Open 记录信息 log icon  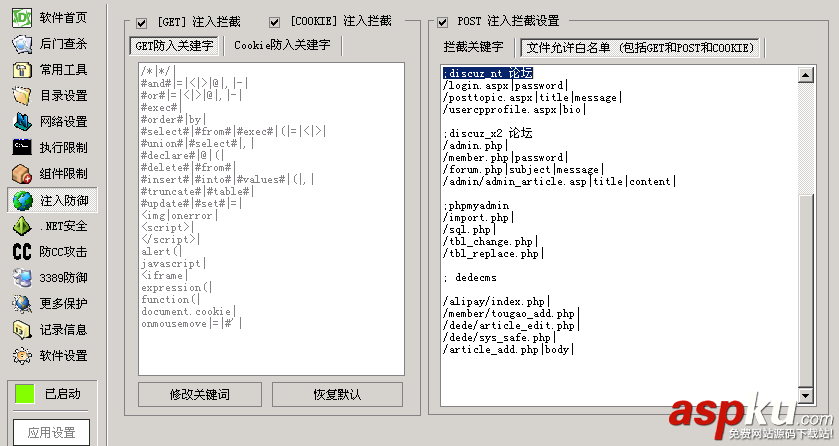tap(22, 329)
